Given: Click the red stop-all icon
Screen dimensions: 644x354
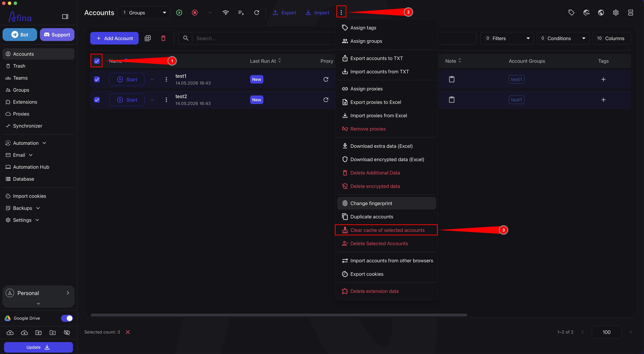Looking at the screenshot, I should click(195, 13).
